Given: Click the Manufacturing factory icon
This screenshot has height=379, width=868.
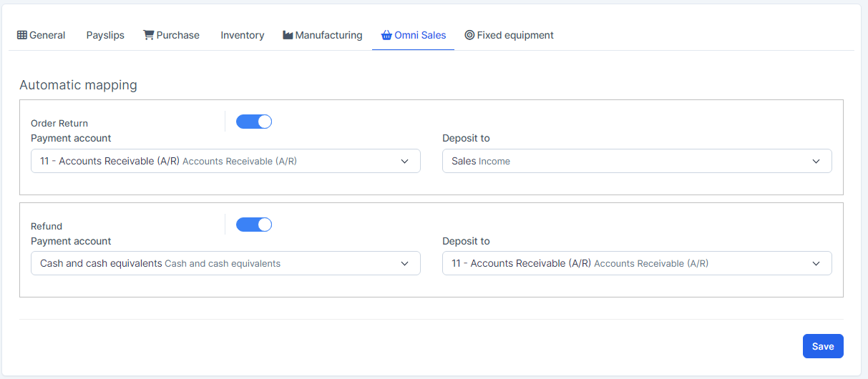Looking at the screenshot, I should point(288,35).
